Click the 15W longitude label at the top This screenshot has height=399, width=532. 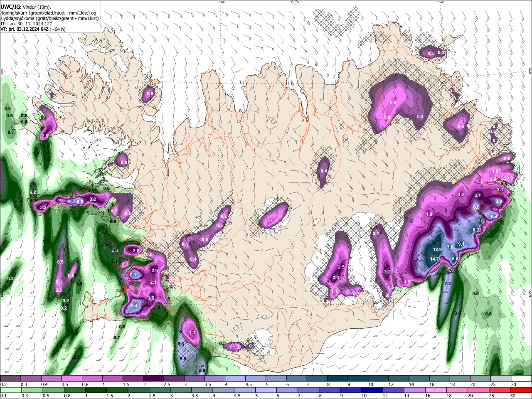pos(440,2)
